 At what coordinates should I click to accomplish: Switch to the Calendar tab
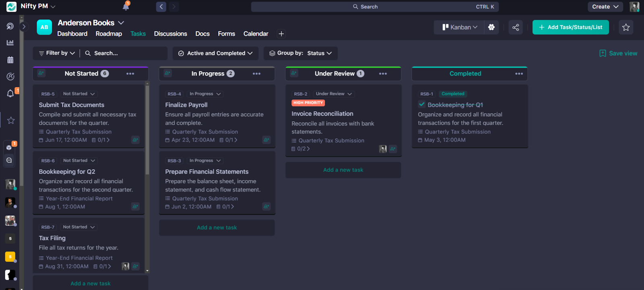tap(256, 34)
